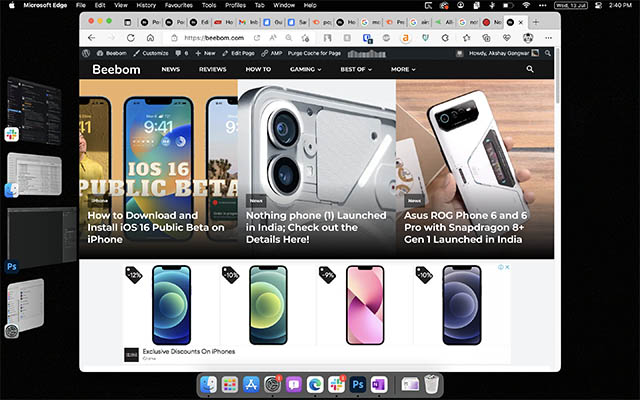Open App Store from the Dock

[x=250, y=384]
